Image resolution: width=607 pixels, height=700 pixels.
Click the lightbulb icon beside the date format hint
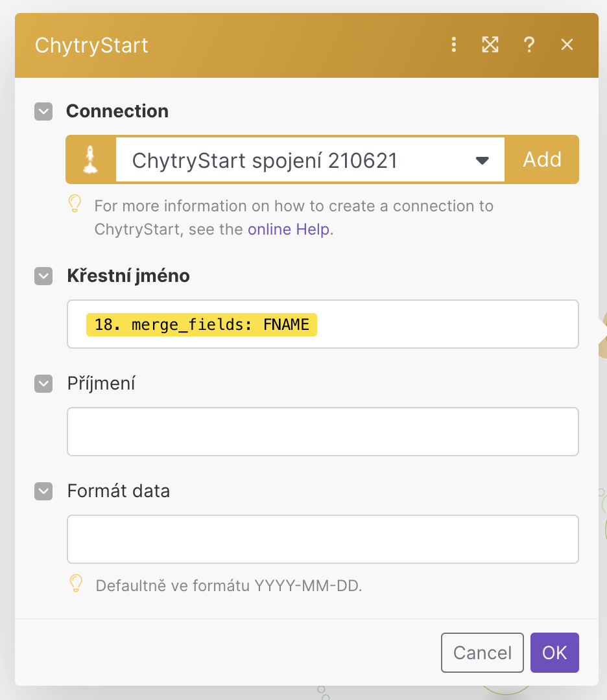[x=76, y=583]
